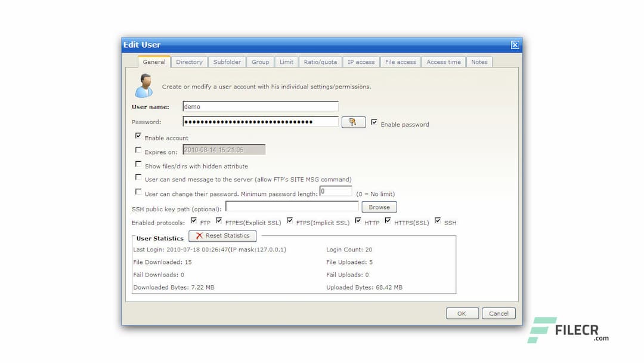Switch to the Directory tab

point(189,61)
